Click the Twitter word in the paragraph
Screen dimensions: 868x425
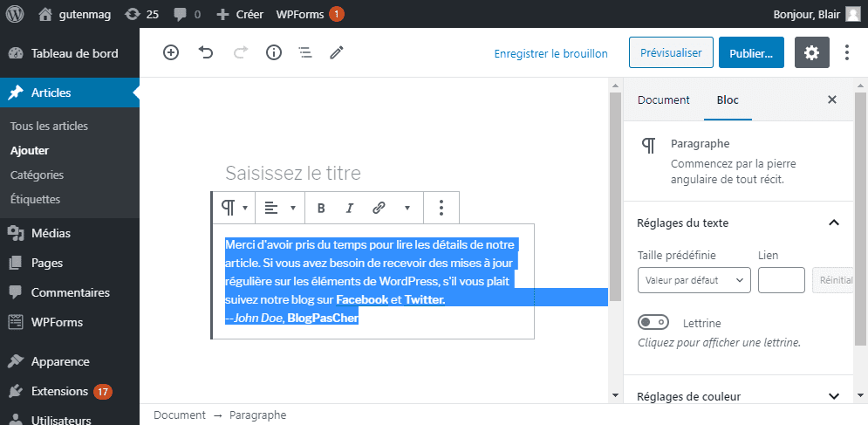point(425,300)
